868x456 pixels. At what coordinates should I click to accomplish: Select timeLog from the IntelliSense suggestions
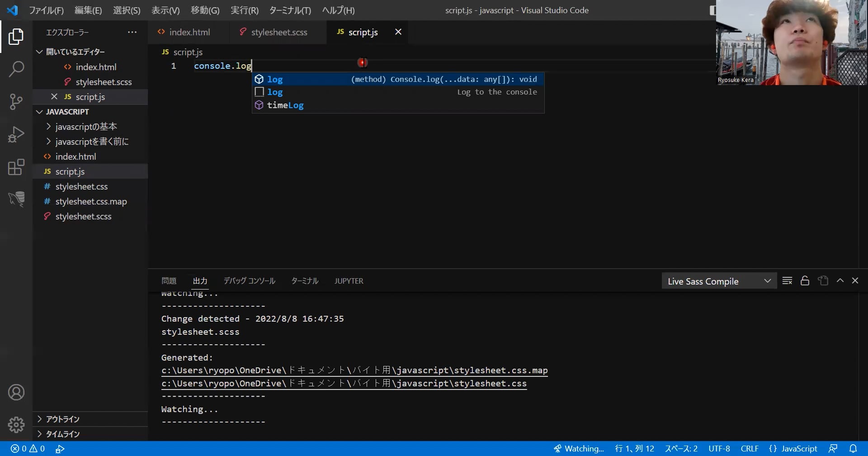tap(285, 105)
